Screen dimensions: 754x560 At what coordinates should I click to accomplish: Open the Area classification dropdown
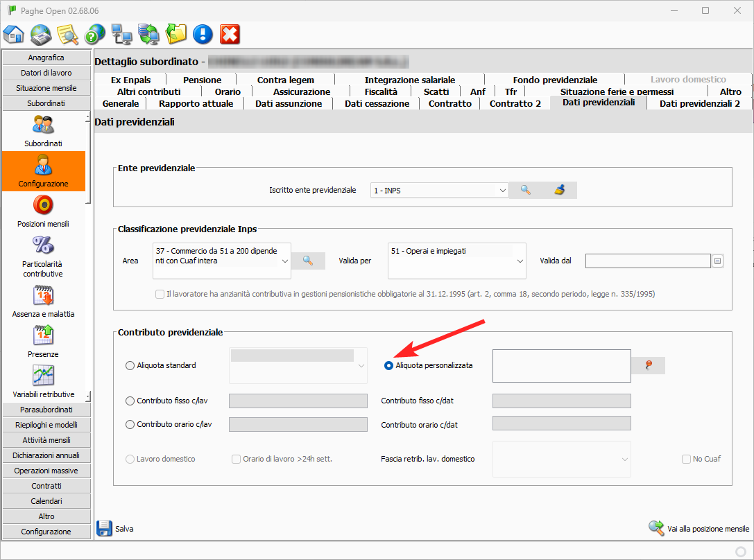pos(284,261)
